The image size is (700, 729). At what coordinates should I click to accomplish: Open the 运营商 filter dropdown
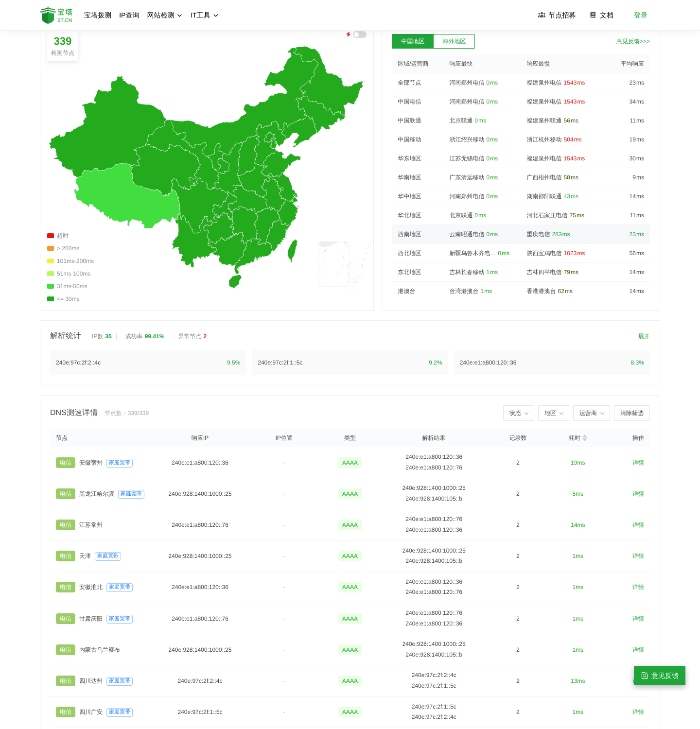592,413
